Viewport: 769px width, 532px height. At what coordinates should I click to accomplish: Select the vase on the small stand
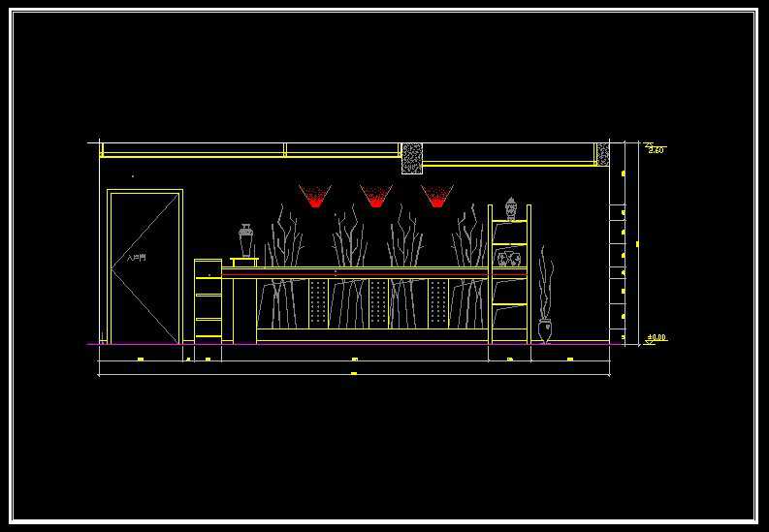point(246,240)
